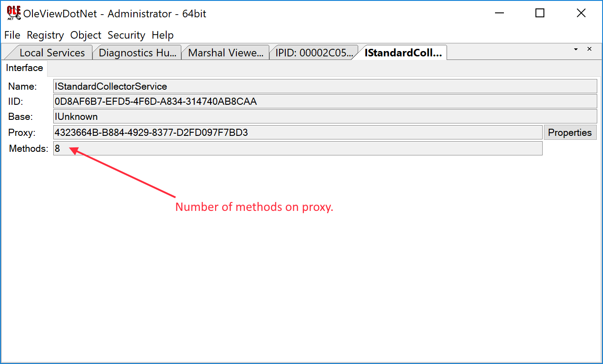This screenshot has width=603, height=364.
Task: Go to the IPID: 00002C05 tab
Action: coord(314,53)
